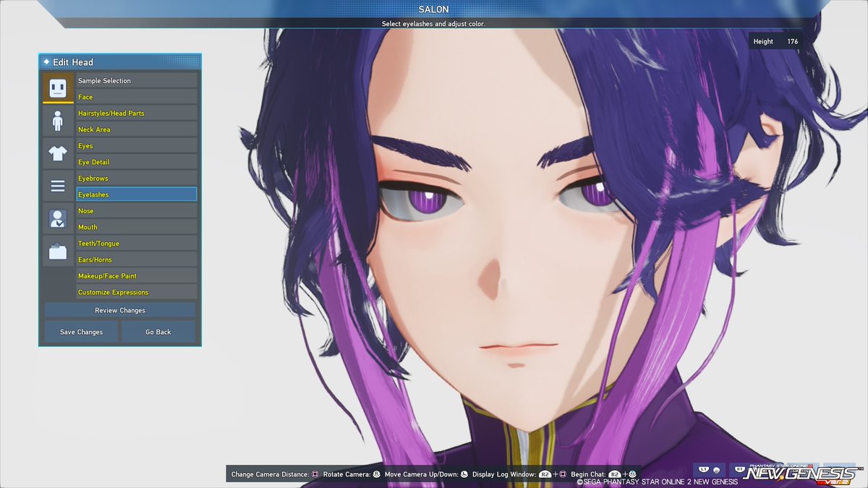
Task: Click the Review Changes button
Action: click(120, 310)
